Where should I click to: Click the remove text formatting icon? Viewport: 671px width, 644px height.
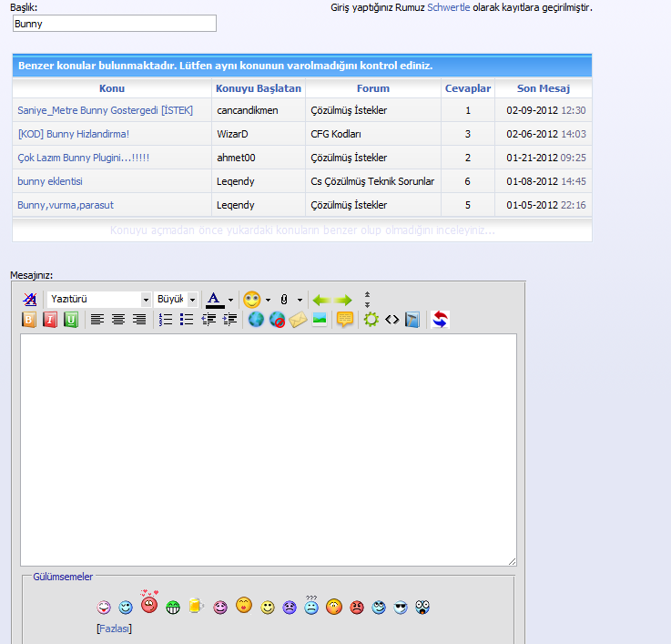pos(30,299)
